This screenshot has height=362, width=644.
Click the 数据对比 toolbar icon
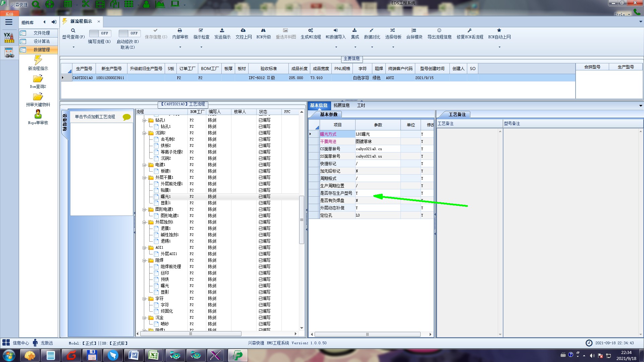coord(372,31)
